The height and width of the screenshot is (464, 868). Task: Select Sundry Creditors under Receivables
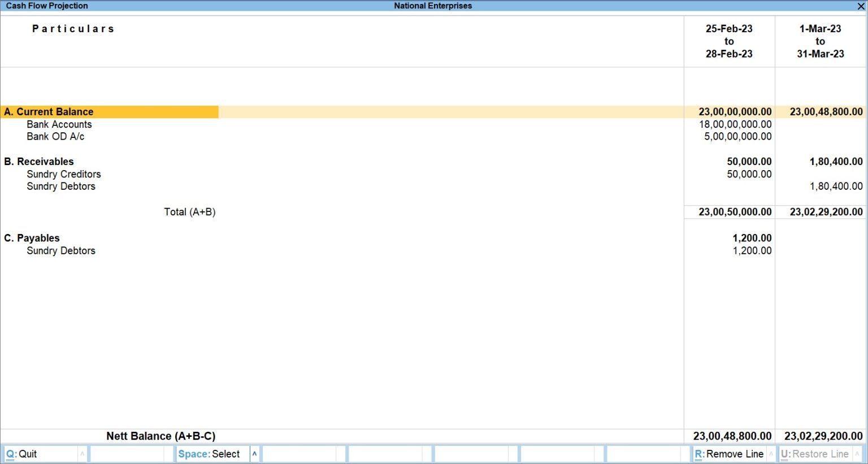click(64, 174)
